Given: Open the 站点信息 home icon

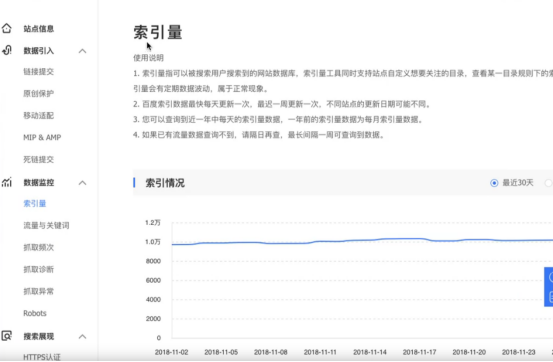Looking at the screenshot, I should (7, 28).
